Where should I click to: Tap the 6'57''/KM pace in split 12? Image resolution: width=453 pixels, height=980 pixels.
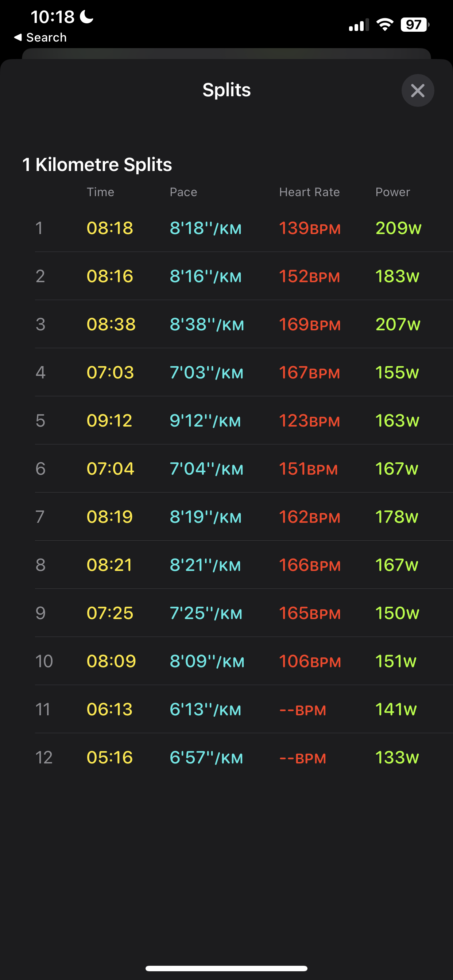click(206, 758)
